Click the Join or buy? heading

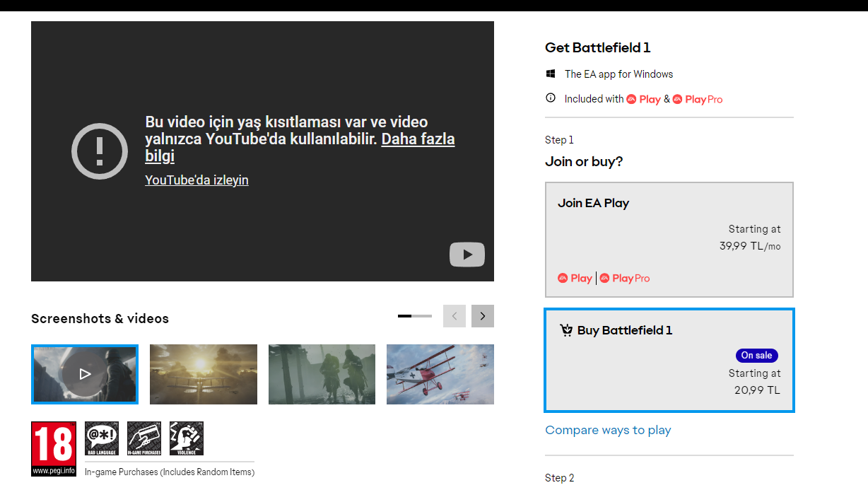tap(584, 161)
